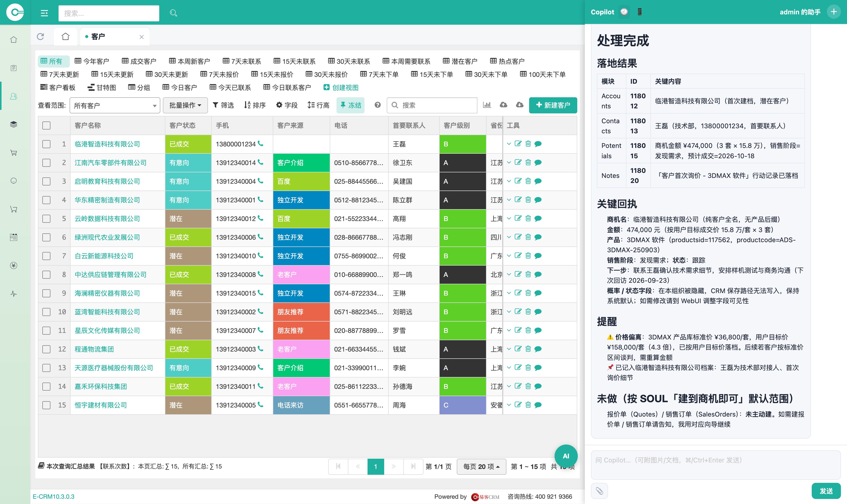Toggle the 冻结 freeze columns button
The height and width of the screenshot is (504, 847).
pyautogui.click(x=350, y=105)
